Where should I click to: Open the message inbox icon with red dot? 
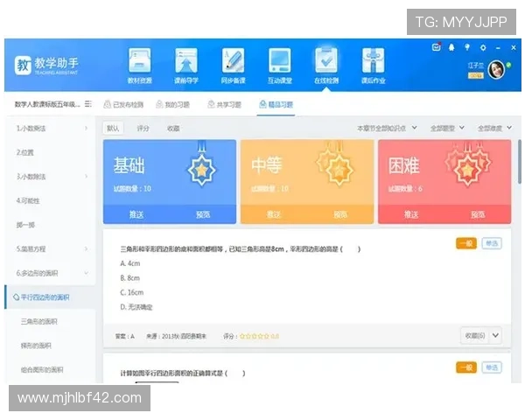(436, 47)
